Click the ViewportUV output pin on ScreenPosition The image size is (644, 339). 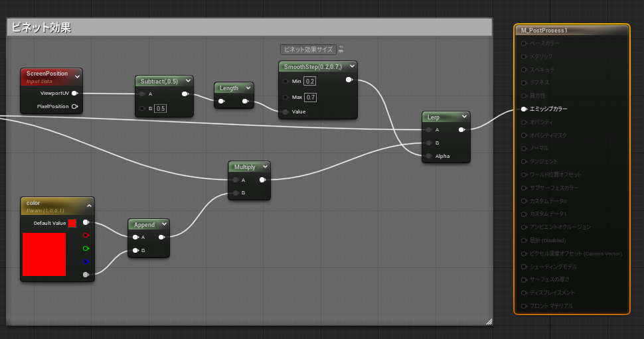pos(75,93)
